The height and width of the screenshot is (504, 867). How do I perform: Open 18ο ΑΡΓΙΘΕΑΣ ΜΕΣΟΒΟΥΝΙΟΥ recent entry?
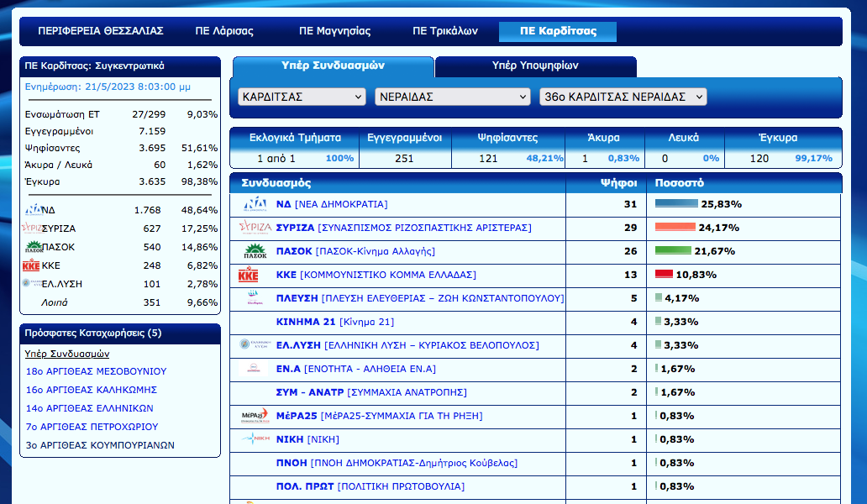[96, 371]
